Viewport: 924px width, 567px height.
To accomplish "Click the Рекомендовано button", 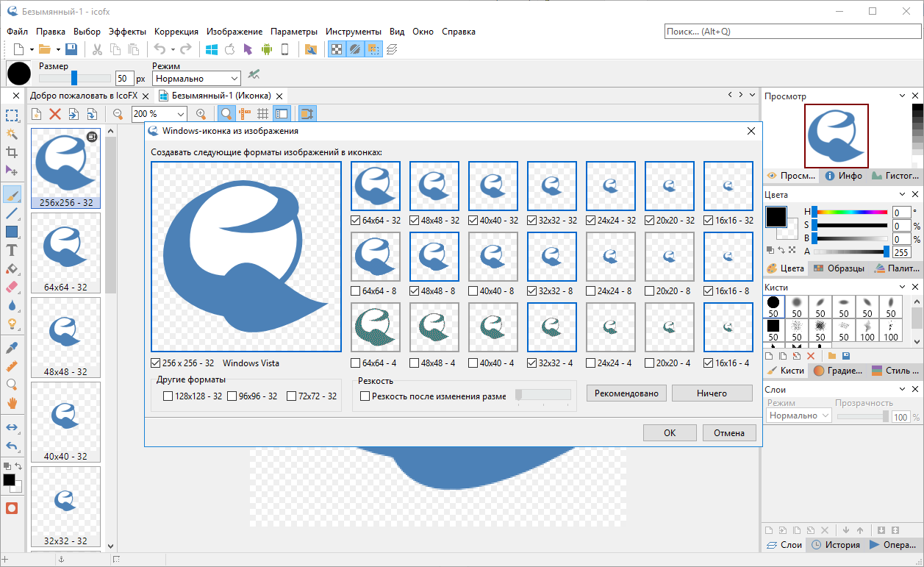I will pos(627,393).
